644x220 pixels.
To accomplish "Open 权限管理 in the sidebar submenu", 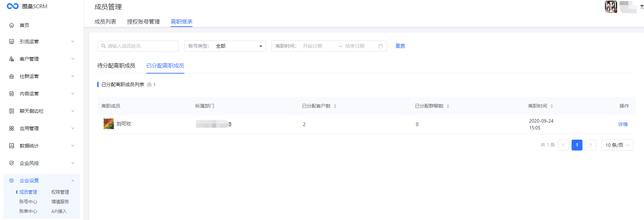I will 60,192.
